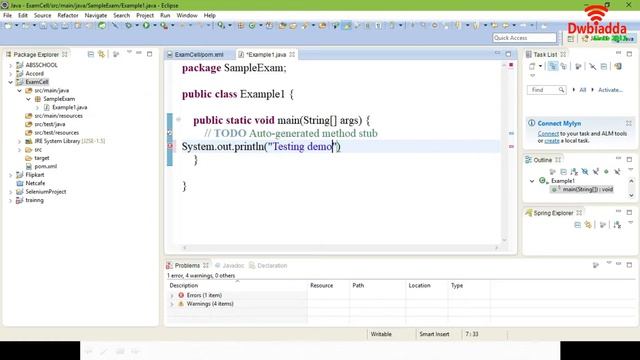The height and width of the screenshot is (360, 640).
Task: Click Synchronize Changed icon in Task List
Action: click(618, 66)
